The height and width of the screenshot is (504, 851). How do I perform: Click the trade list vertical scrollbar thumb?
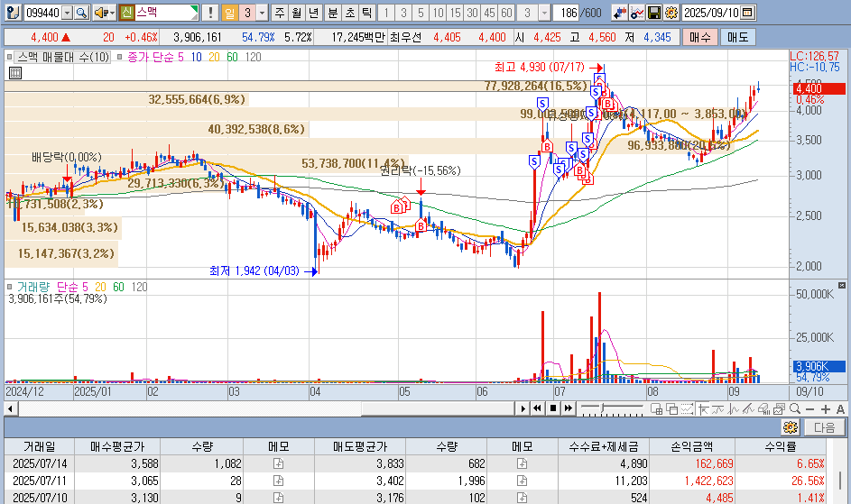pos(840,481)
